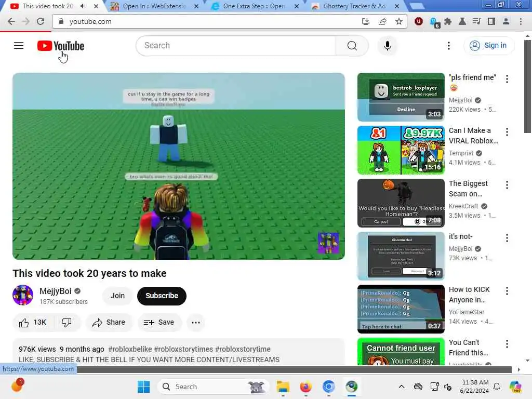This screenshot has height=399, width=532.
Task: Open options for "pls friend me" video
Action: coord(507,79)
